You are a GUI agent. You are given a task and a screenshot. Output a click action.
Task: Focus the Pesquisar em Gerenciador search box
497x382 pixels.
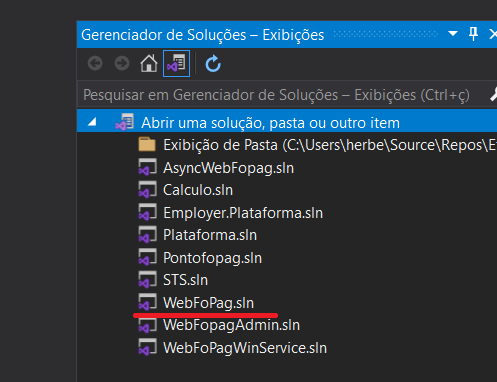coord(282,95)
